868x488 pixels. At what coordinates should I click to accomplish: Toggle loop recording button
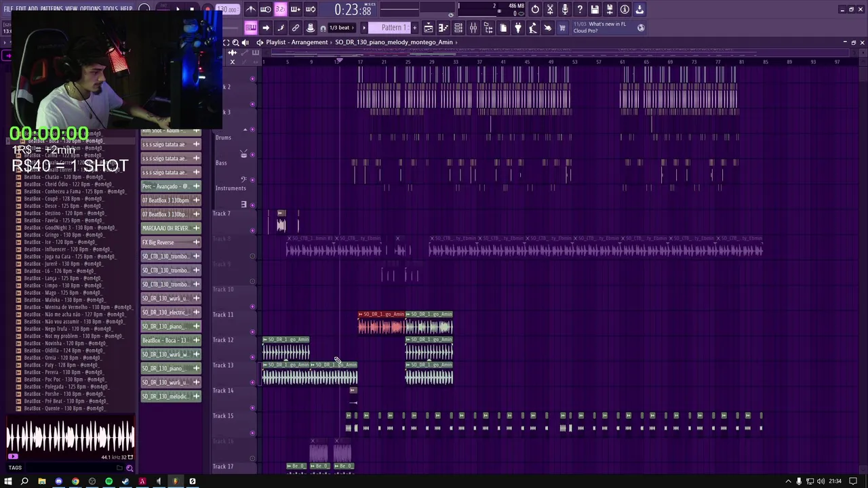point(310,9)
